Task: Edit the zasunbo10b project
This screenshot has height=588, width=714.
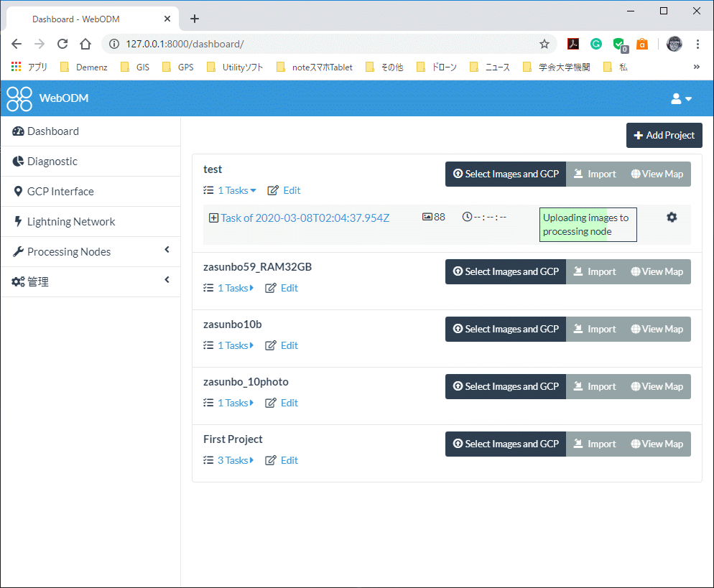Action: point(289,345)
